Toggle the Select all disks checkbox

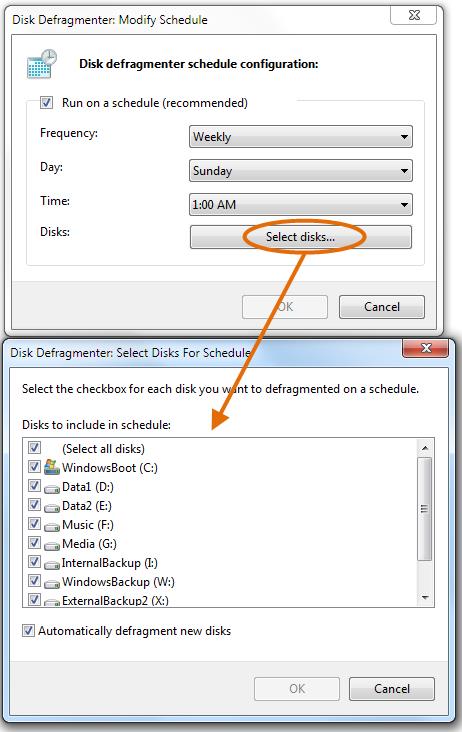(x=34, y=448)
